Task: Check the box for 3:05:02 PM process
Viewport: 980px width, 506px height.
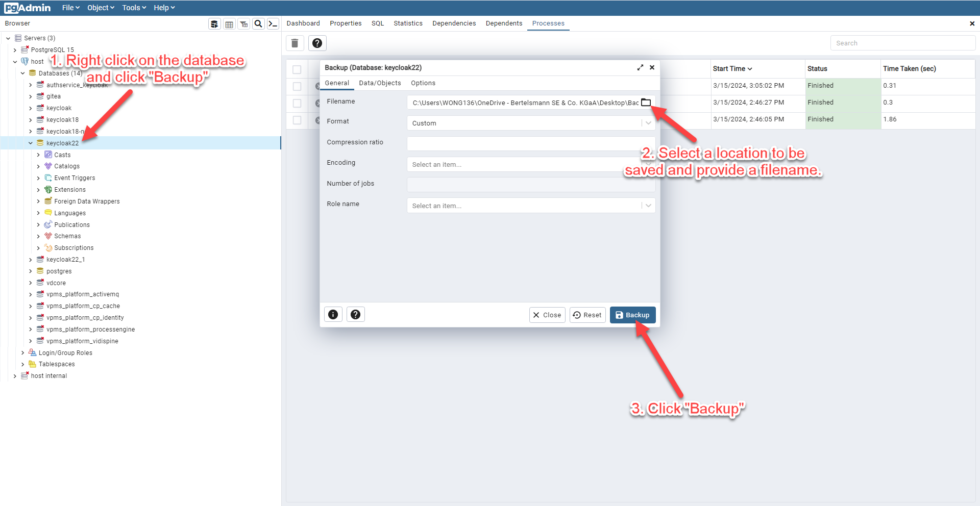Action: pos(297,86)
